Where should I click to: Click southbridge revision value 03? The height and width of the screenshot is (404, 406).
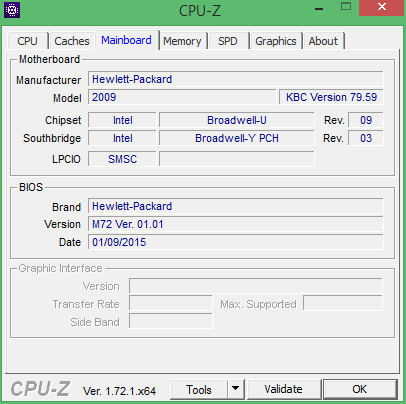366,138
